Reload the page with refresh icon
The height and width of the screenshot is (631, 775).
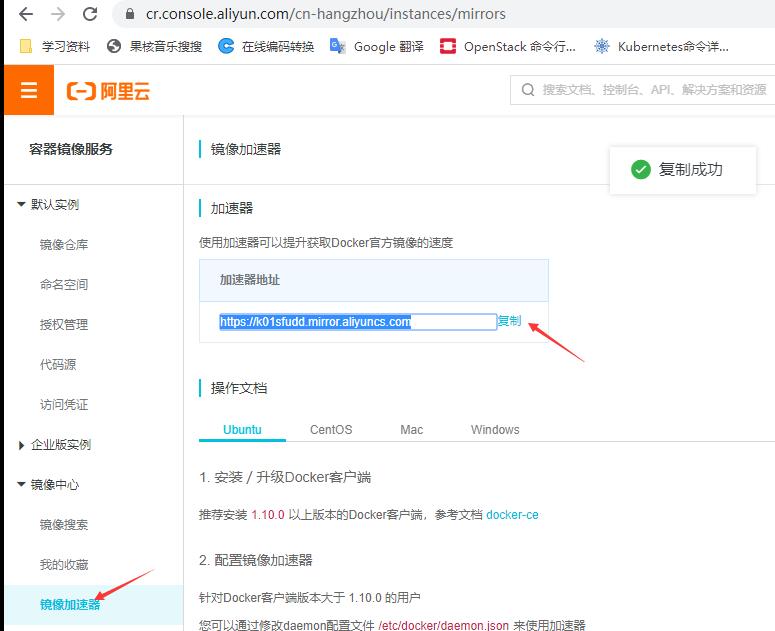coord(90,14)
